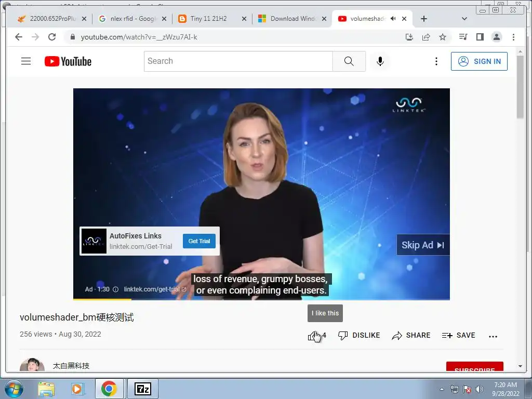This screenshot has height=399, width=532.
Task: Click the ad progress bar
Action: (x=261, y=299)
